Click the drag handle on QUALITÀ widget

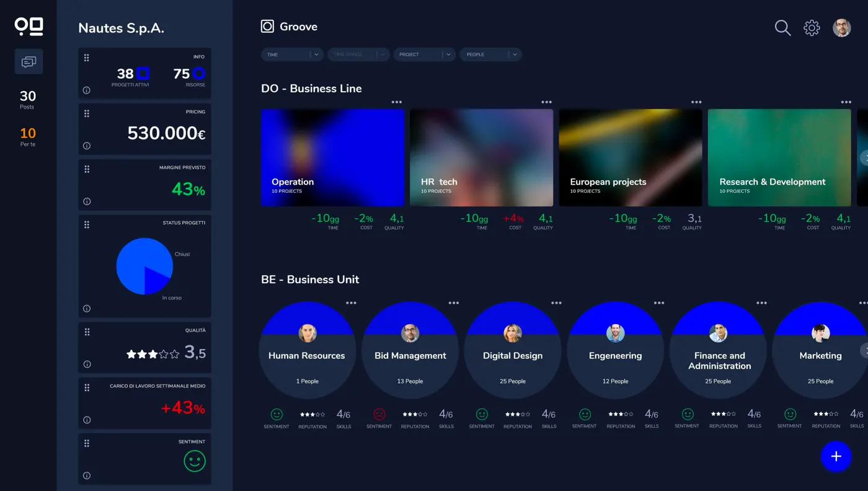(87, 332)
